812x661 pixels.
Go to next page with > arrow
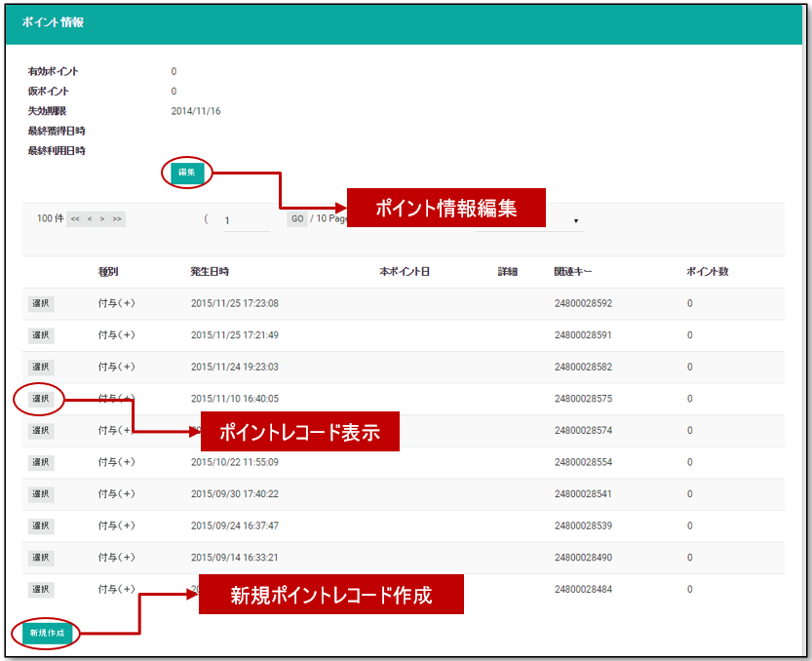[102, 219]
